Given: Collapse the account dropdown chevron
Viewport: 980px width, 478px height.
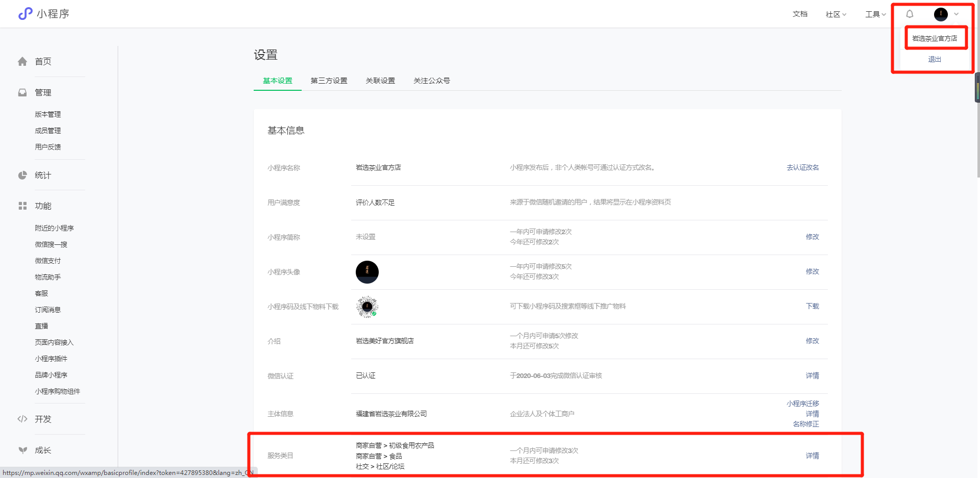Looking at the screenshot, I should tap(957, 14).
